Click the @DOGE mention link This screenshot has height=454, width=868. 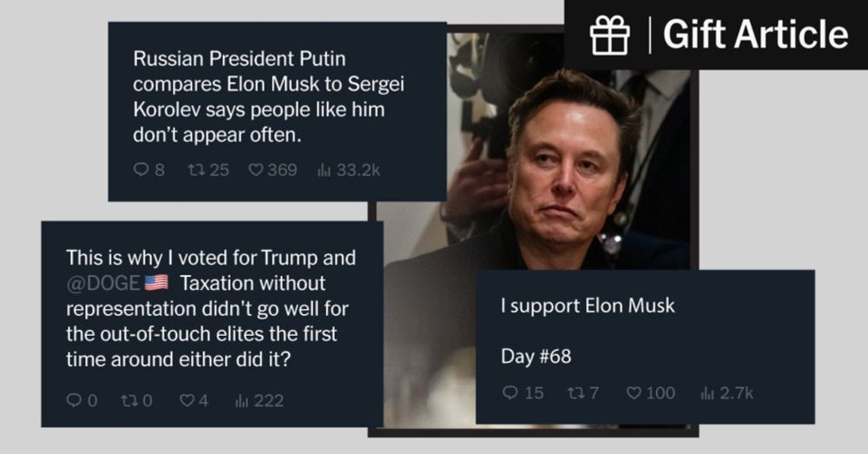[x=103, y=283]
